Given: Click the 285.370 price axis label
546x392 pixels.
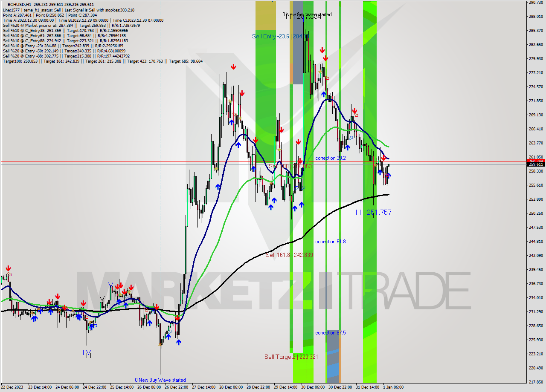Looking at the screenshot, I should pos(536,31).
